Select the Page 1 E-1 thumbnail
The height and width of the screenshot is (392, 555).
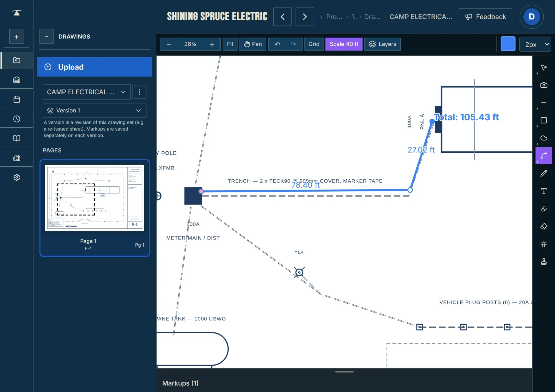(x=95, y=208)
